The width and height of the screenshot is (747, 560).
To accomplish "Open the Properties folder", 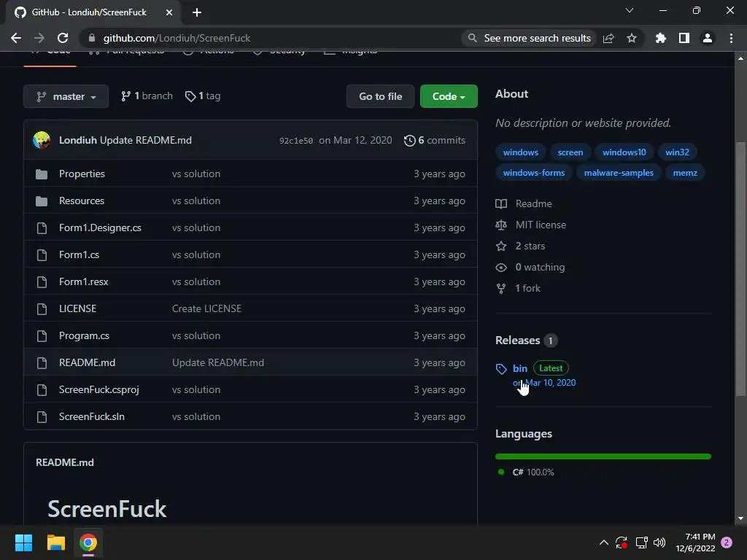I will (x=82, y=174).
